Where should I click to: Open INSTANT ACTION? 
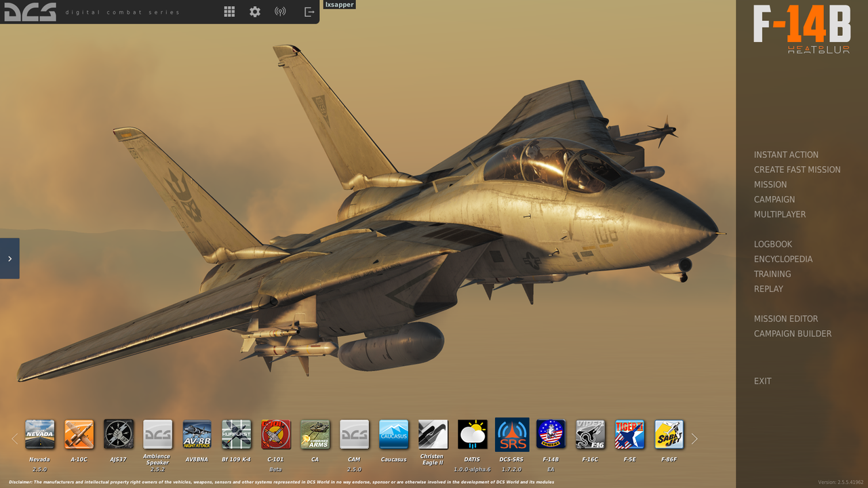(x=786, y=155)
